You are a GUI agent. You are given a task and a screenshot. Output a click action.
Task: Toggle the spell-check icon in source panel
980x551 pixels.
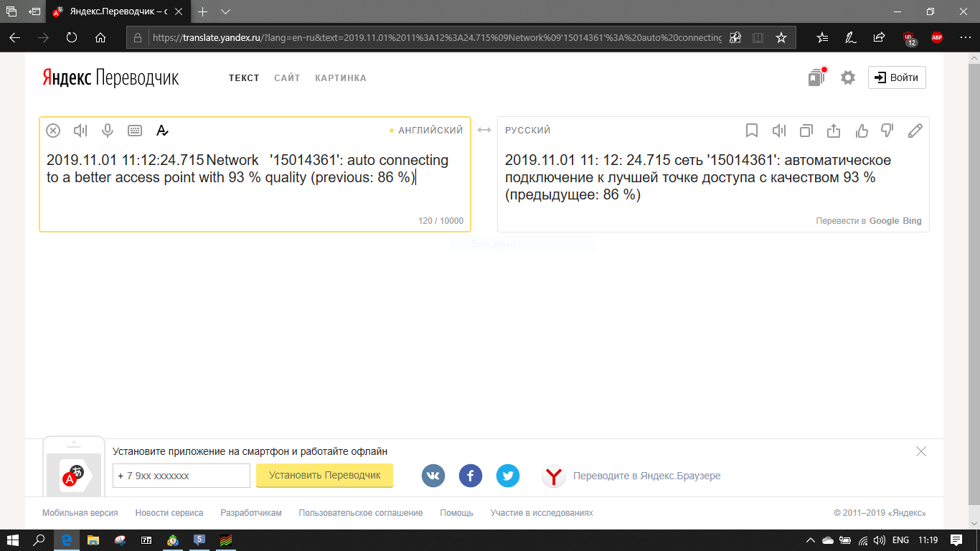coord(162,131)
